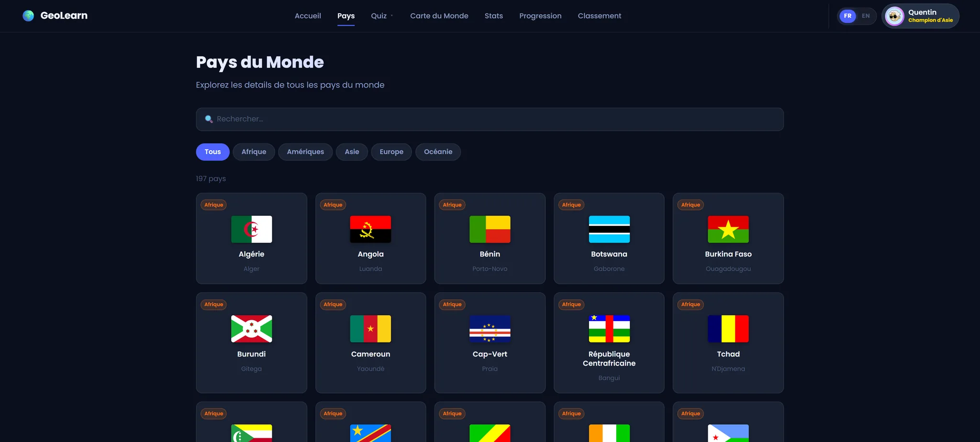Click the Yaoundé capital text
The width and height of the screenshot is (980, 442).
point(371,369)
